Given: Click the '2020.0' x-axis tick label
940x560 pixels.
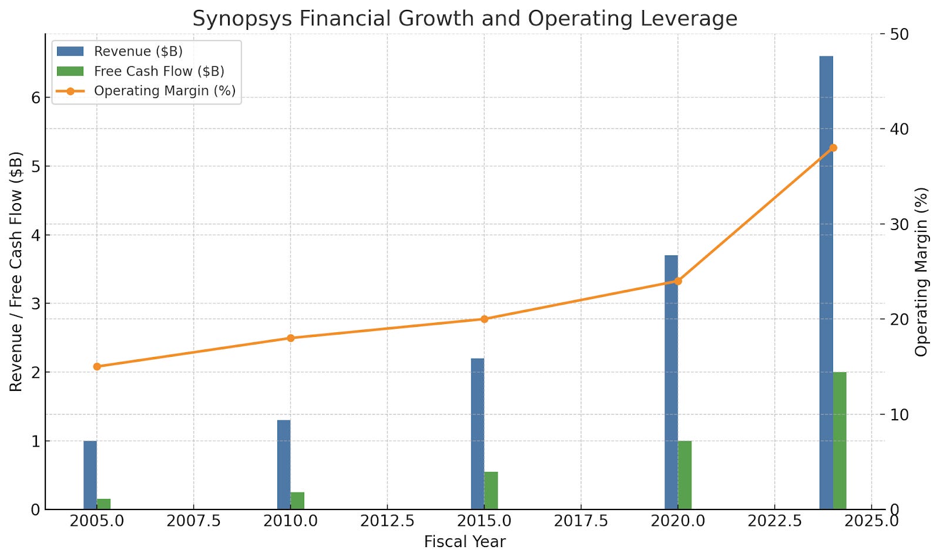Looking at the screenshot, I should pos(678,521).
